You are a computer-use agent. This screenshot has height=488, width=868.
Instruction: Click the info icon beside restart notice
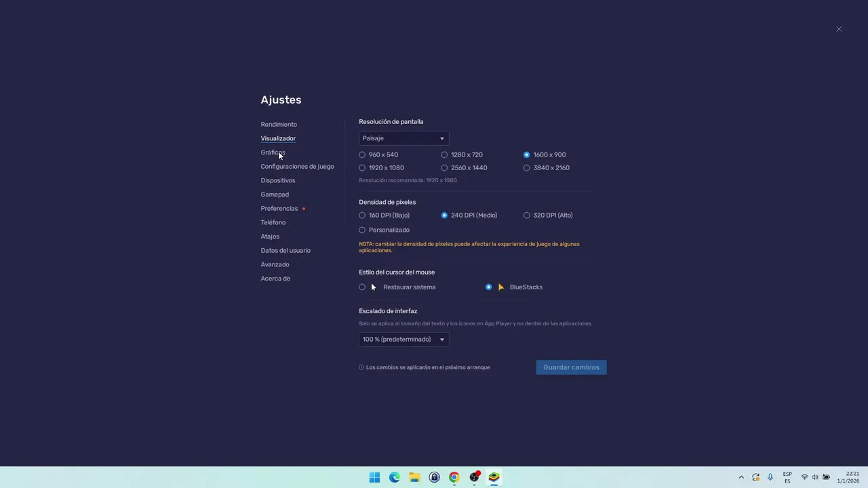tap(361, 367)
